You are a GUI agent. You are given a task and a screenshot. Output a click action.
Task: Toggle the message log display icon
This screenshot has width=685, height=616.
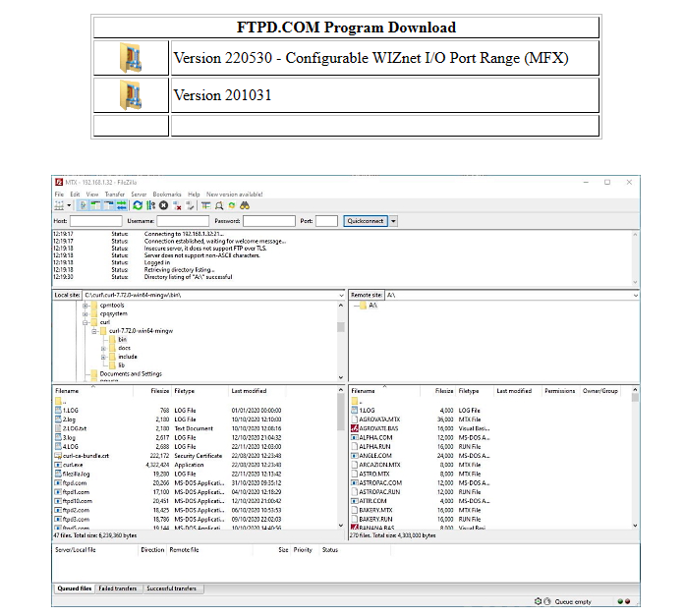pos(83,205)
